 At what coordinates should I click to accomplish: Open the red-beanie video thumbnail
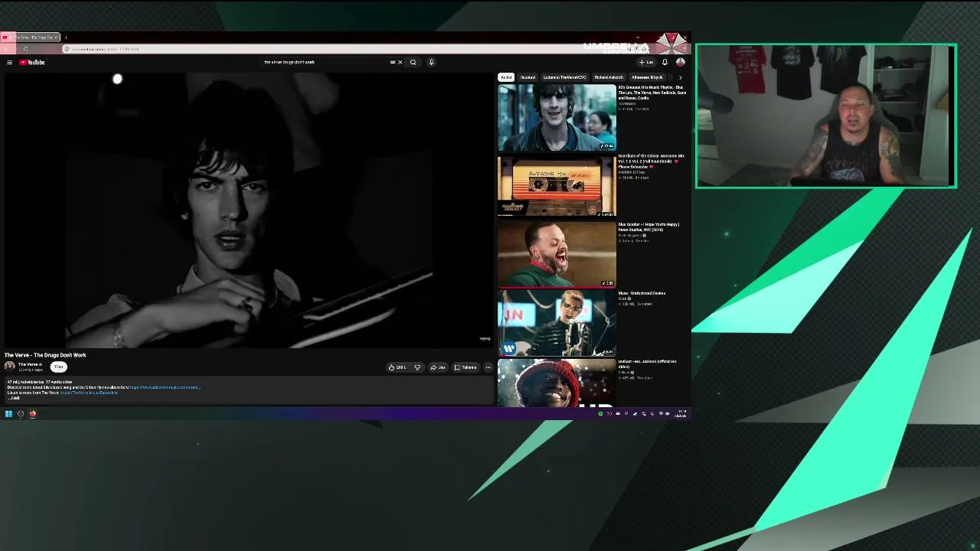tap(557, 383)
